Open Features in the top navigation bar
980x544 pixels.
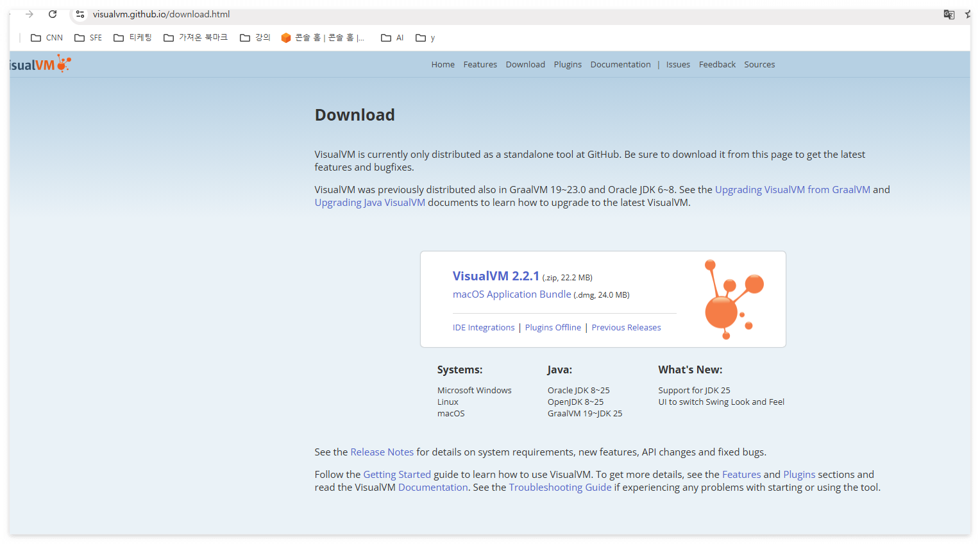pos(480,65)
